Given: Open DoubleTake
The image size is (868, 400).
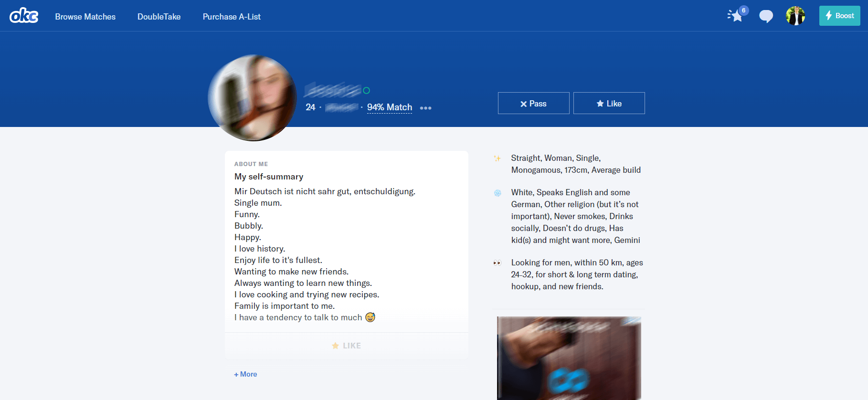Looking at the screenshot, I should (x=159, y=17).
